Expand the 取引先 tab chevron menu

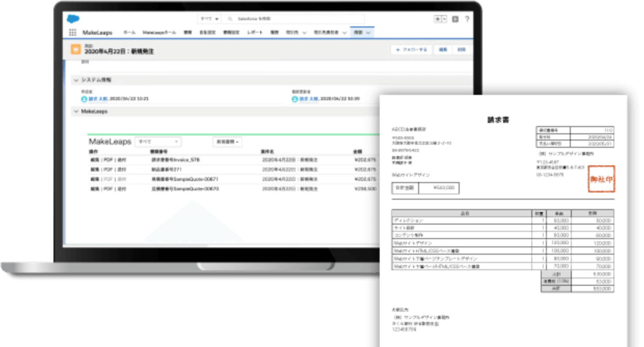(x=304, y=33)
